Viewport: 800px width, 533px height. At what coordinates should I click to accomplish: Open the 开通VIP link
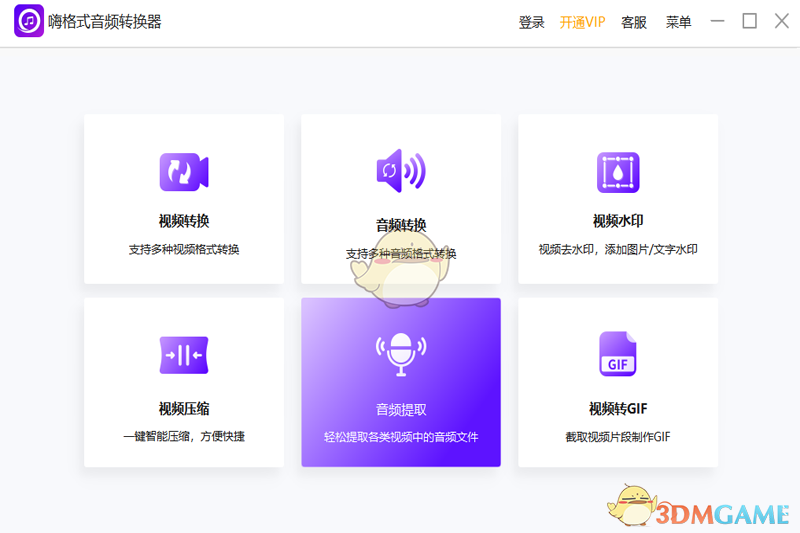click(582, 22)
